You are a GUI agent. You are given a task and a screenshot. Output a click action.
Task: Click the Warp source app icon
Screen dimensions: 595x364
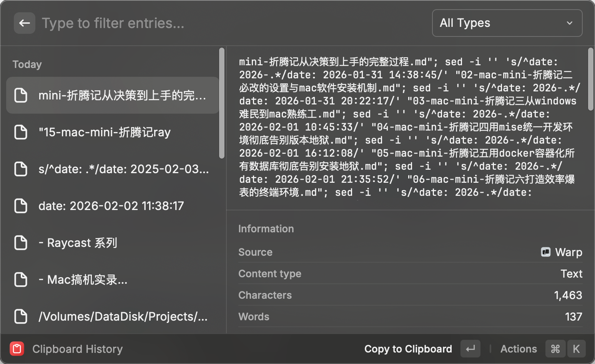point(545,252)
